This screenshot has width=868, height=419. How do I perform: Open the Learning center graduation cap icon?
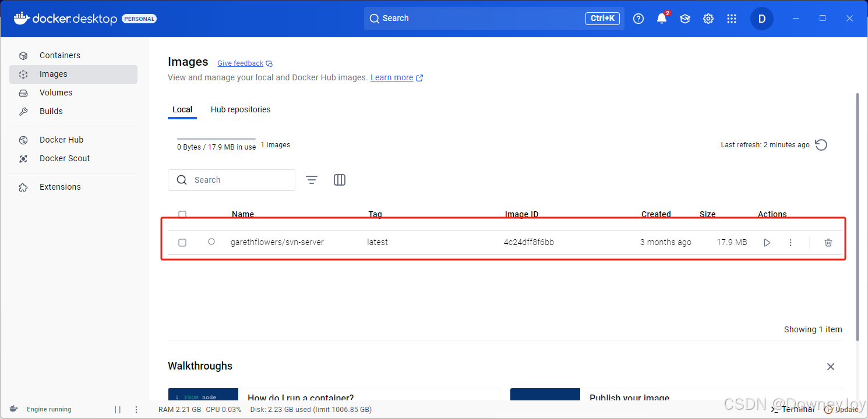click(x=685, y=19)
